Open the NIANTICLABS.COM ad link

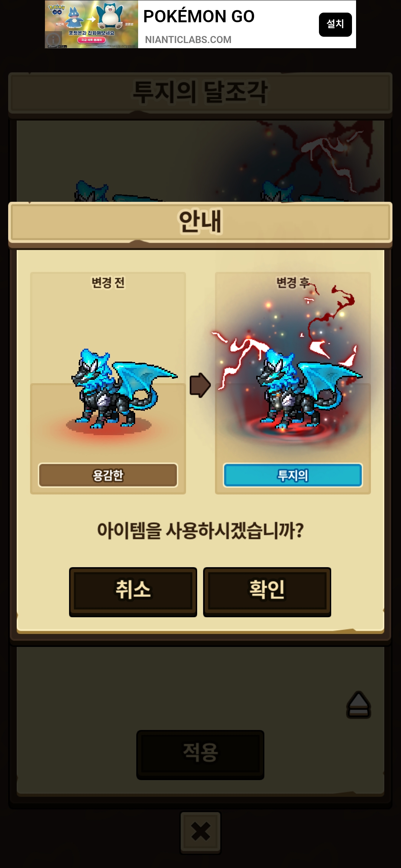click(188, 40)
